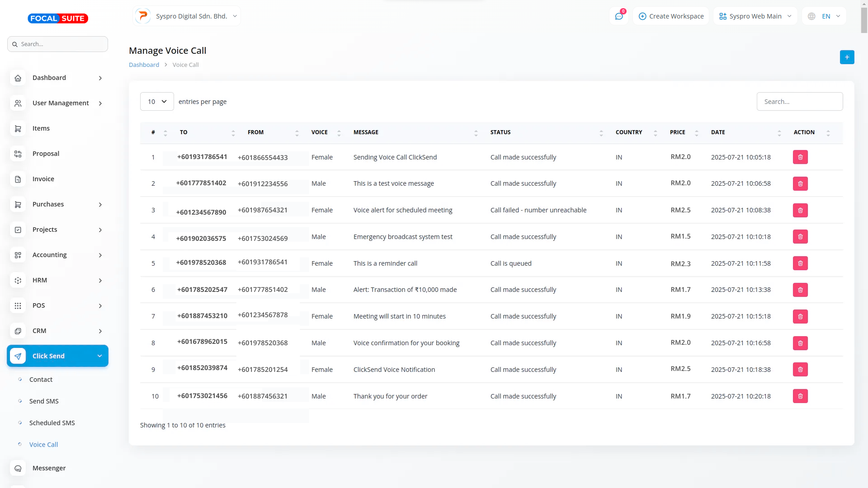
Task: Expand the Accounting menu chevron
Action: pyautogui.click(x=100, y=255)
